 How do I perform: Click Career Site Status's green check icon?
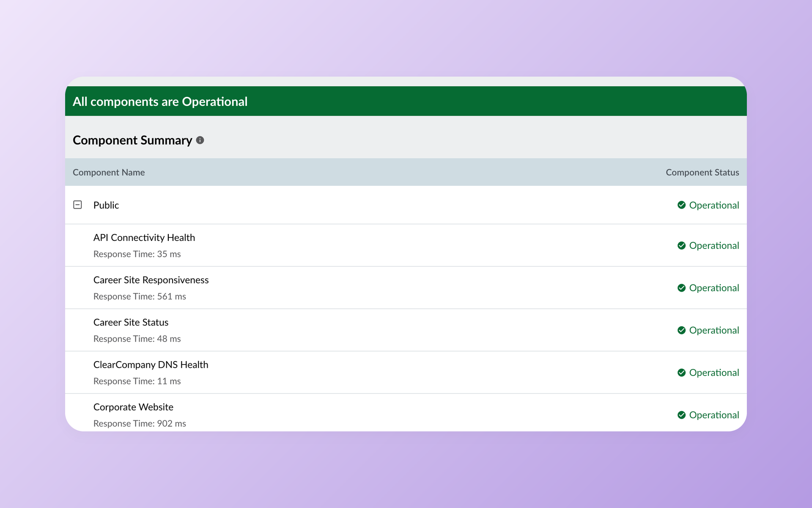pyautogui.click(x=681, y=330)
